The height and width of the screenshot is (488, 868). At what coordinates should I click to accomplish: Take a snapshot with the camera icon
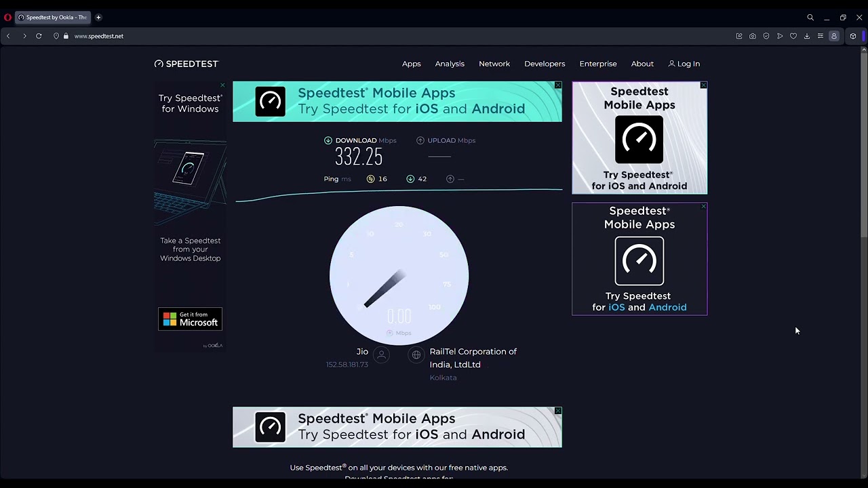click(x=753, y=36)
